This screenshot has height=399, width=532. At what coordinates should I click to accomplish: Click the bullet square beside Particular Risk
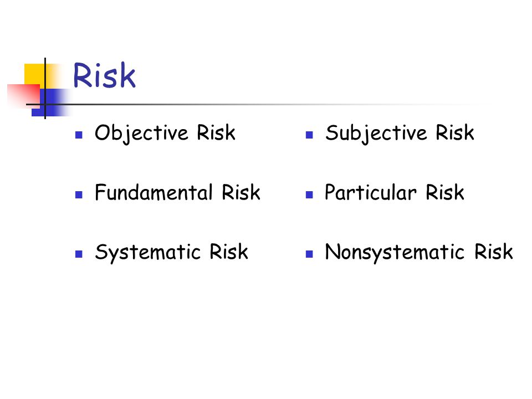coord(309,195)
